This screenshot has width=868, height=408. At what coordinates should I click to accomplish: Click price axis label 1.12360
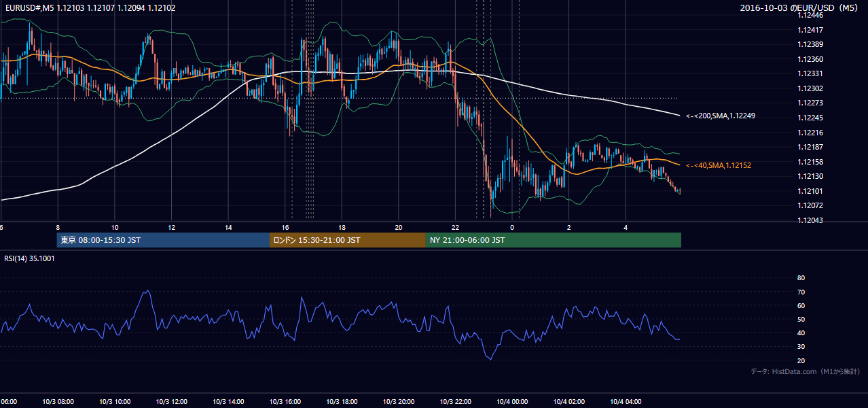click(810, 59)
